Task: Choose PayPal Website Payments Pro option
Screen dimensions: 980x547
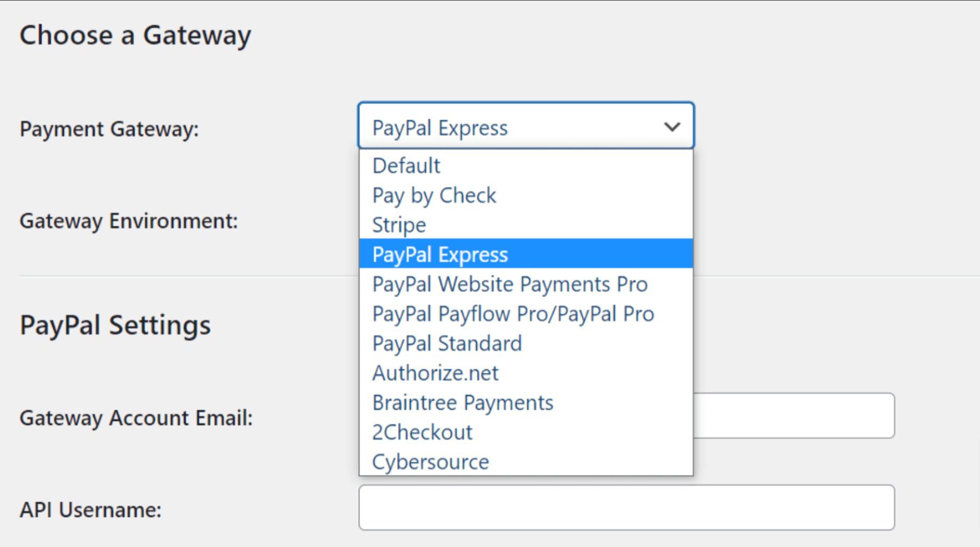Action: tap(510, 284)
